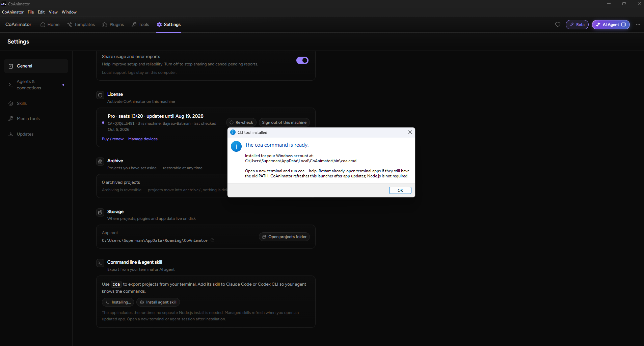Disable Share usage and error reports toggle

(302, 60)
